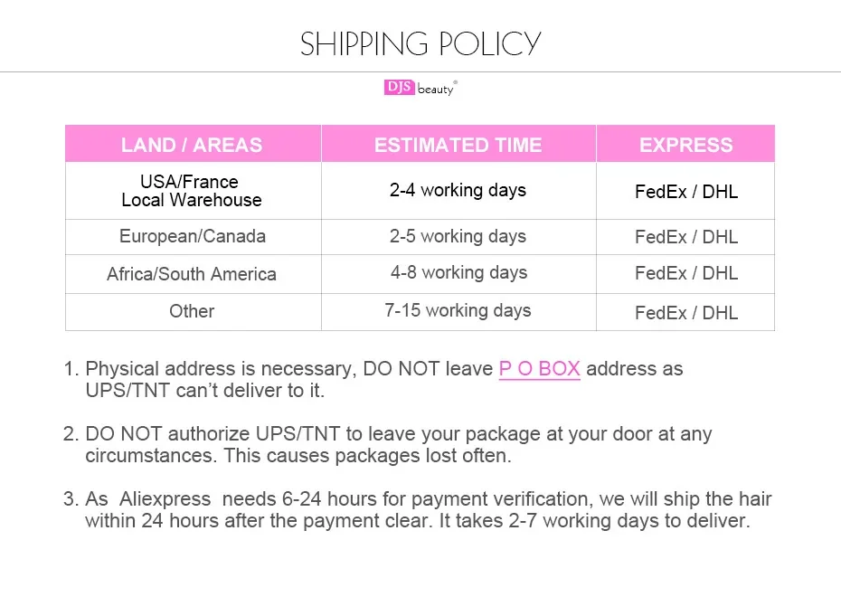Click FedEx / DHL in the USA/France row
The image size is (841, 616).
tap(686, 192)
